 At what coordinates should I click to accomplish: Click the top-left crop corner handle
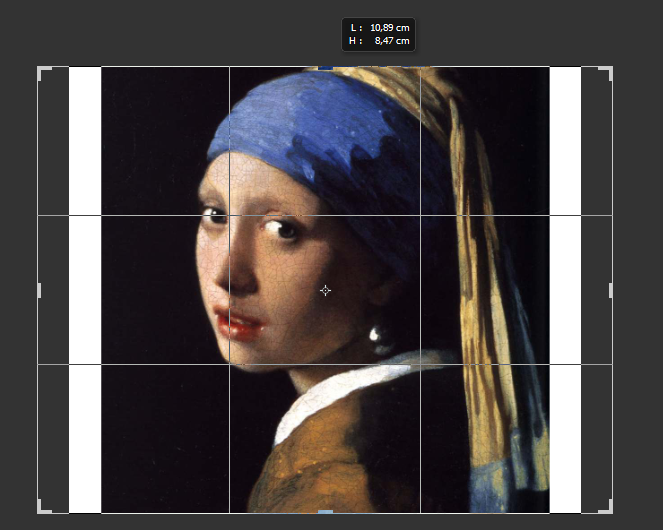(41, 70)
